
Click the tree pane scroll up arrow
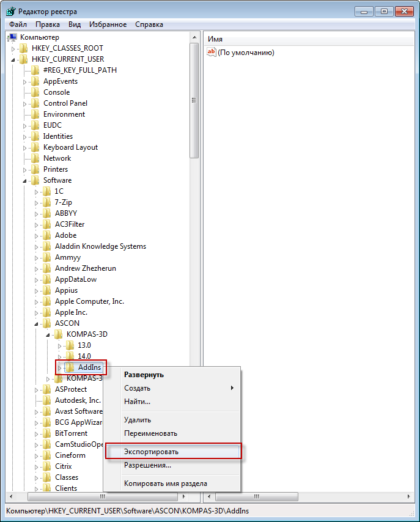(x=194, y=37)
